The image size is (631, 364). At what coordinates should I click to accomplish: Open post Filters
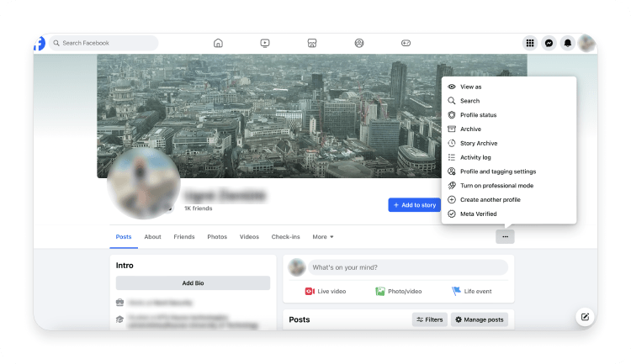[x=429, y=319]
